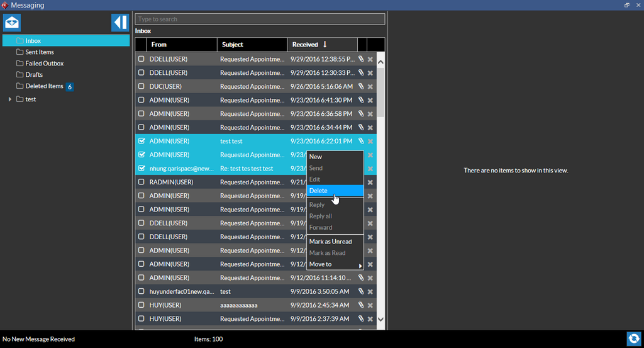Screen dimensions: 644x348
Task: Click the 'Type to search' field
Action: (x=260, y=19)
